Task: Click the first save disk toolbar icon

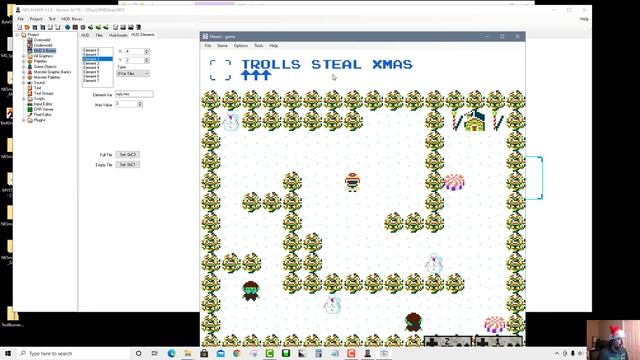Action: [35, 27]
